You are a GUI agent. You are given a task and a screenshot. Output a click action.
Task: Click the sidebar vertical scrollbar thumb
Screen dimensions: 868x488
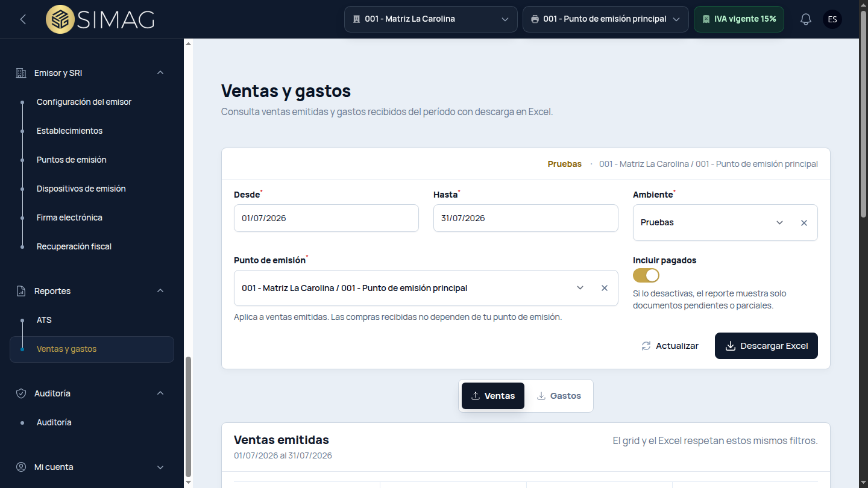[x=188, y=417]
